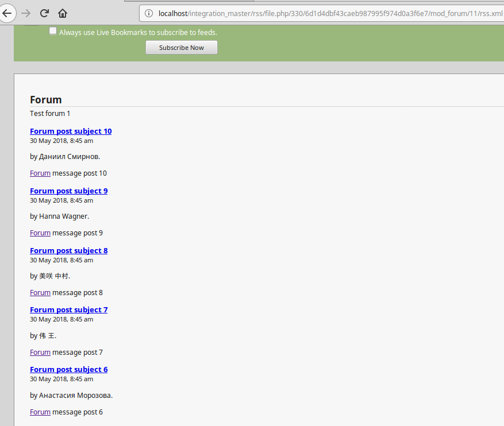
Task: Select the date under Forum post subject 10
Action: click(61, 141)
